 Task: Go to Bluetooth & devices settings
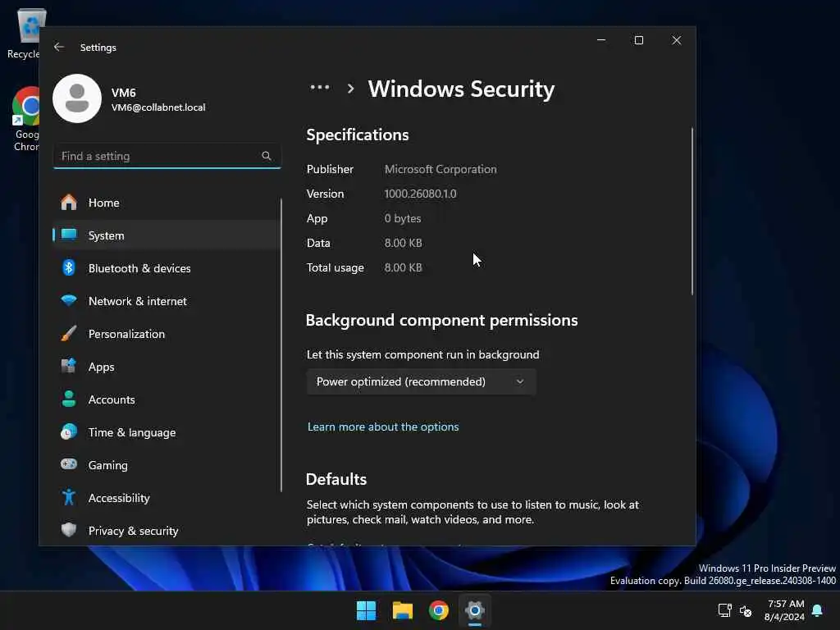pyautogui.click(x=167, y=268)
